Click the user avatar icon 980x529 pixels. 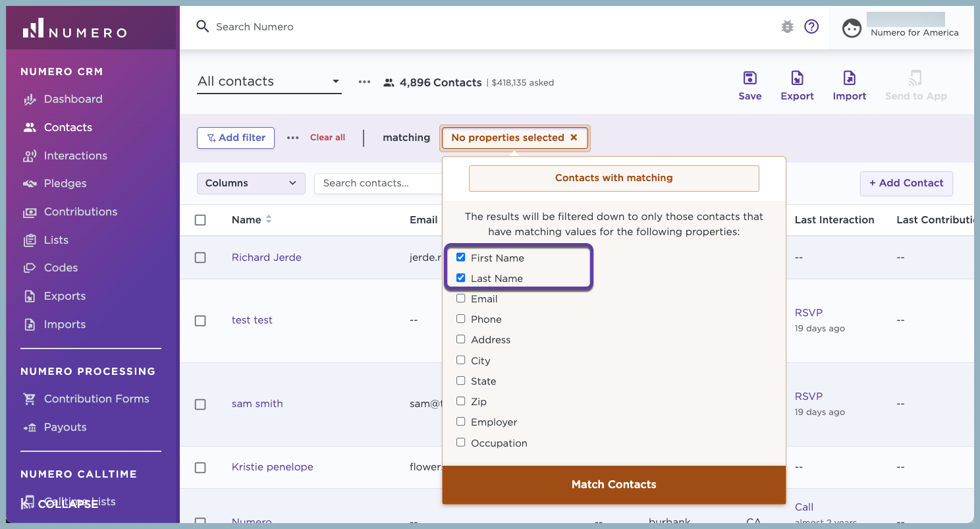point(852,28)
